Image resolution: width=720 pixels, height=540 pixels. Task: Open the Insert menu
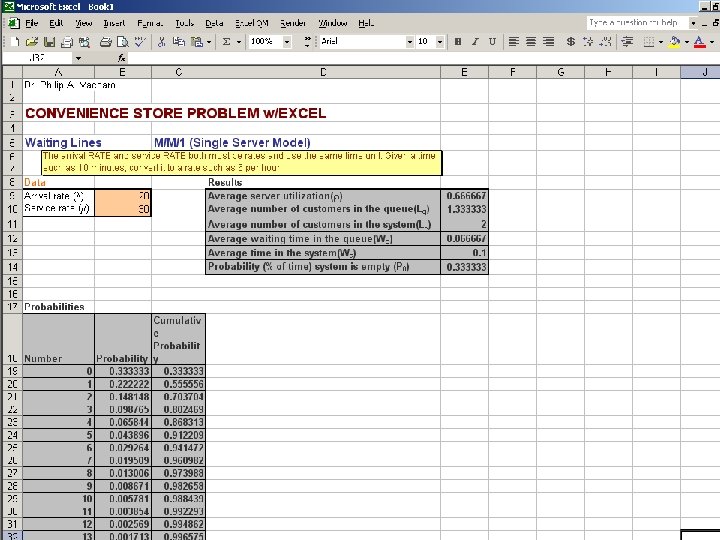[114, 23]
